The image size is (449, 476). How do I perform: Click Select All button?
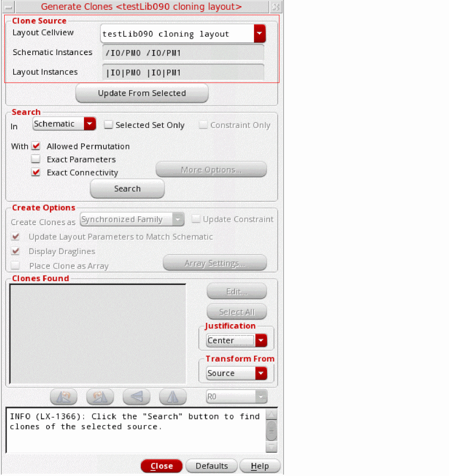[237, 312]
